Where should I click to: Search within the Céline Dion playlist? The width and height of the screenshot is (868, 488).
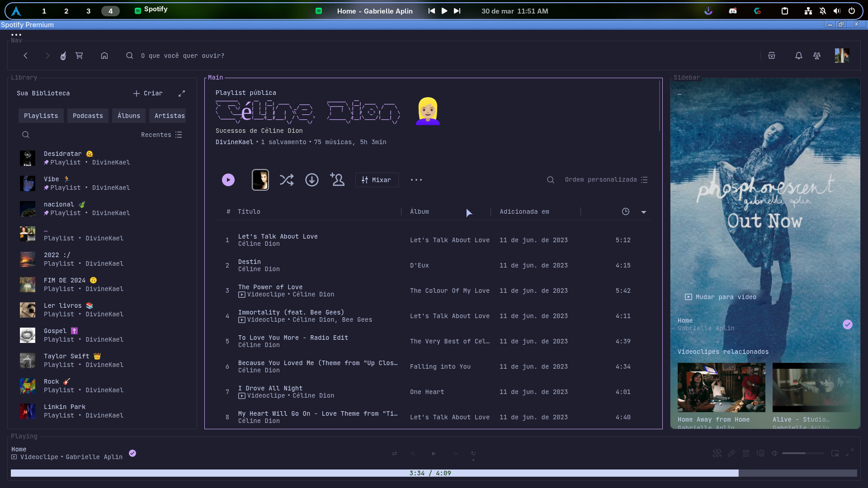click(550, 180)
